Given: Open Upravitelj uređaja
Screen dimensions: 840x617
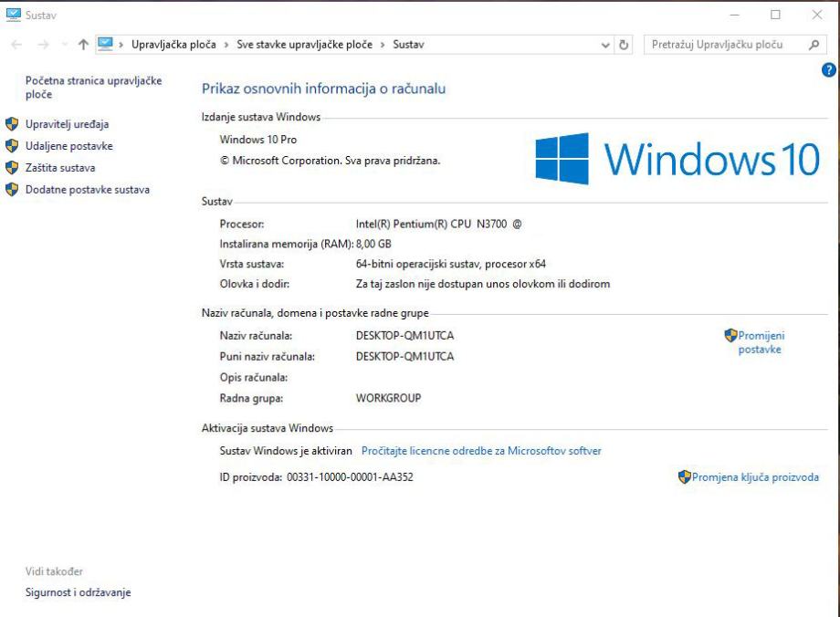Looking at the screenshot, I should click(x=67, y=124).
